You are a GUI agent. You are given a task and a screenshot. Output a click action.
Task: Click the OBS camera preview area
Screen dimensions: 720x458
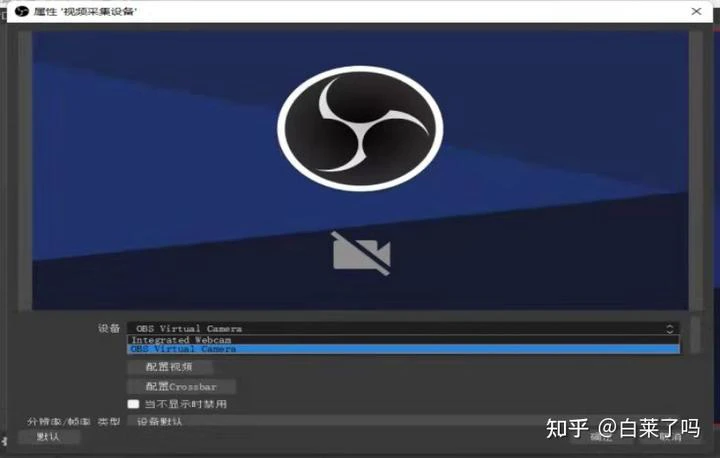(x=360, y=170)
